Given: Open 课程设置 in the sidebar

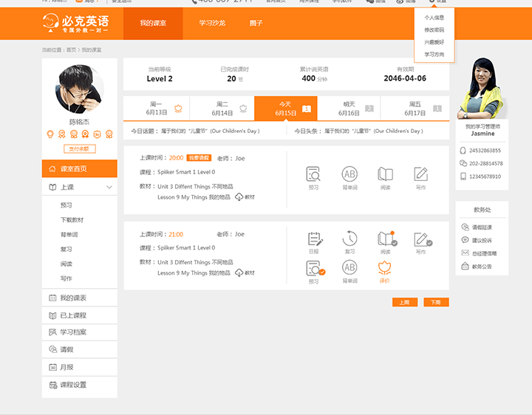Looking at the screenshot, I should pyautogui.click(x=72, y=385).
